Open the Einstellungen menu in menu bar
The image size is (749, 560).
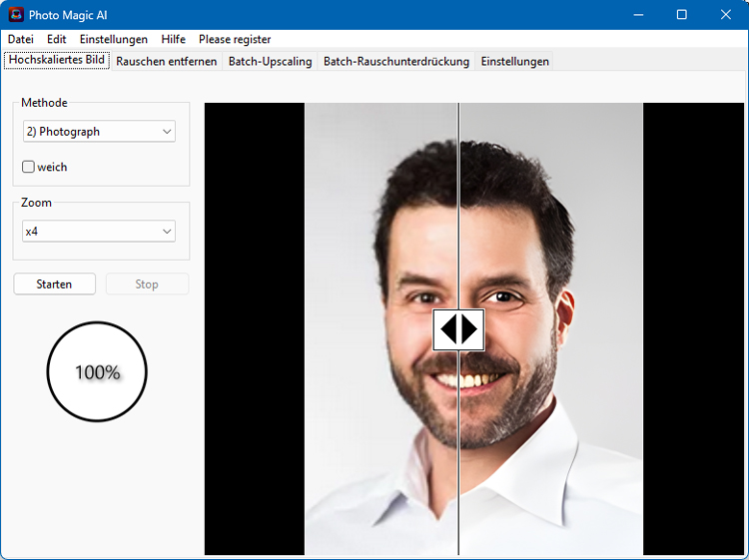114,39
